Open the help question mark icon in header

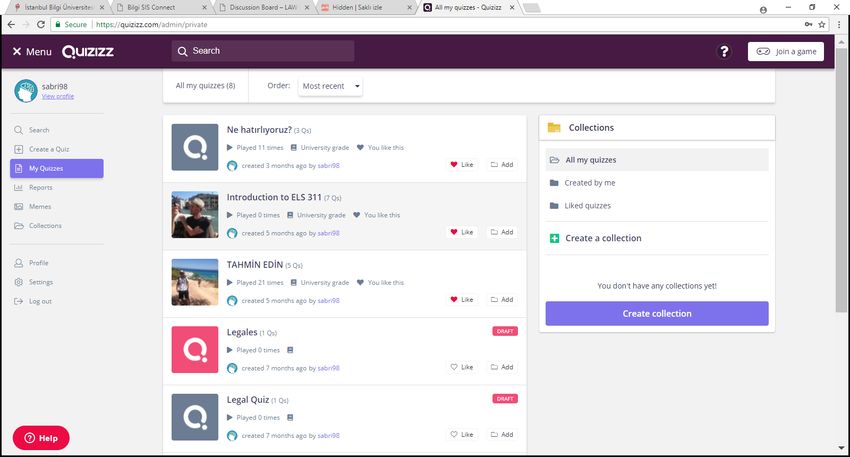[x=724, y=52]
